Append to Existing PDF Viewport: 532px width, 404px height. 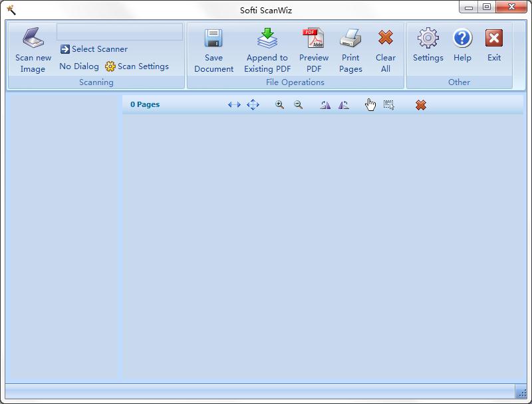(x=267, y=39)
